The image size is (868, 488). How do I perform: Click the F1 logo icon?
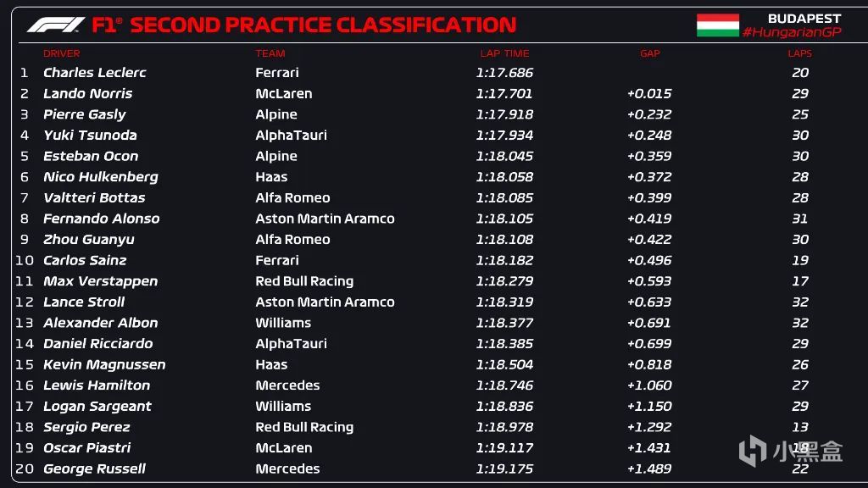click(x=56, y=25)
